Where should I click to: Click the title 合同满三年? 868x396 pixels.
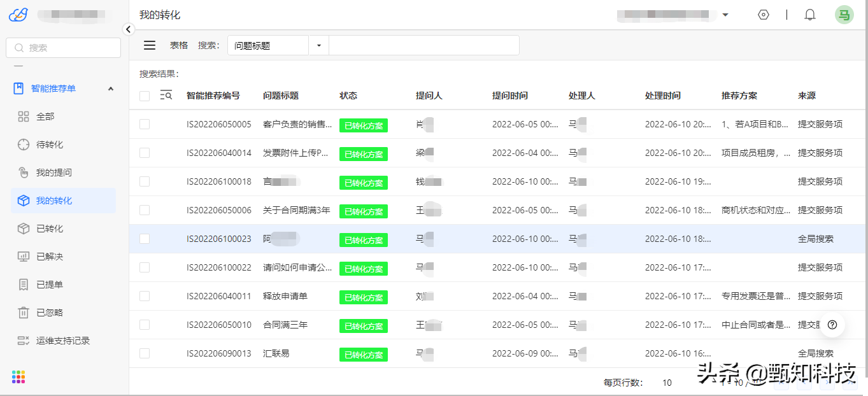(285, 325)
